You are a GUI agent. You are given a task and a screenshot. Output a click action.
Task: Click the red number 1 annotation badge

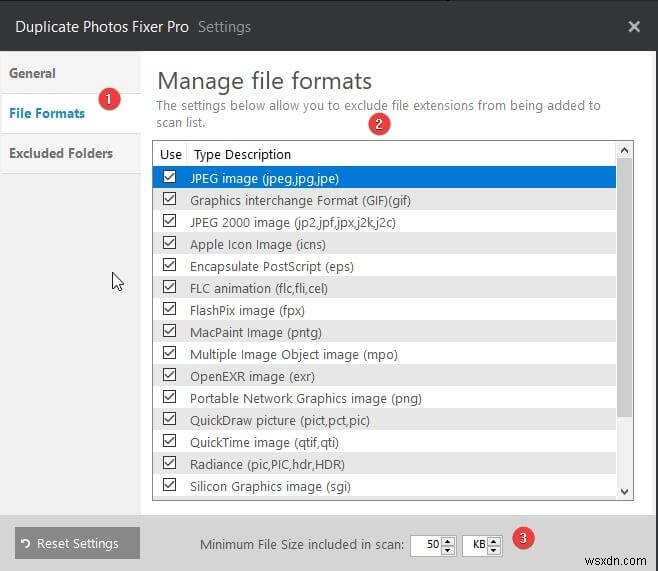point(111,100)
